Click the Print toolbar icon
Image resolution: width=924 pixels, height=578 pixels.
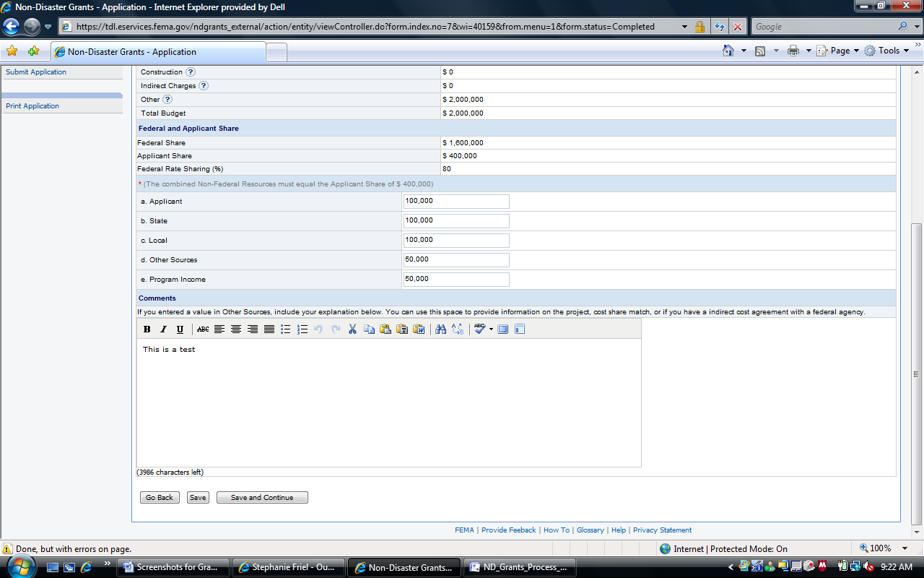pyautogui.click(x=793, y=51)
